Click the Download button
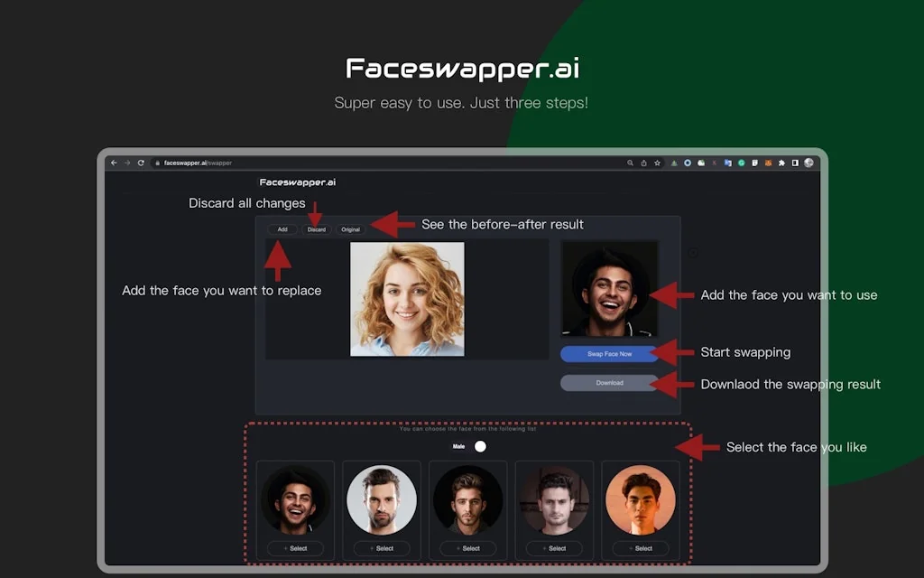The width and height of the screenshot is (924, 578). point(608,383)
